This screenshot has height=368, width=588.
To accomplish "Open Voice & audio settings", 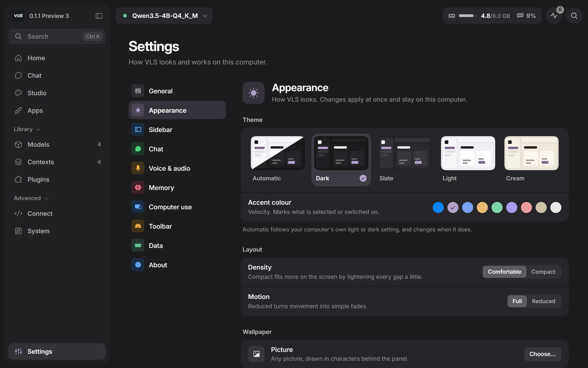I will click(177, 168).
